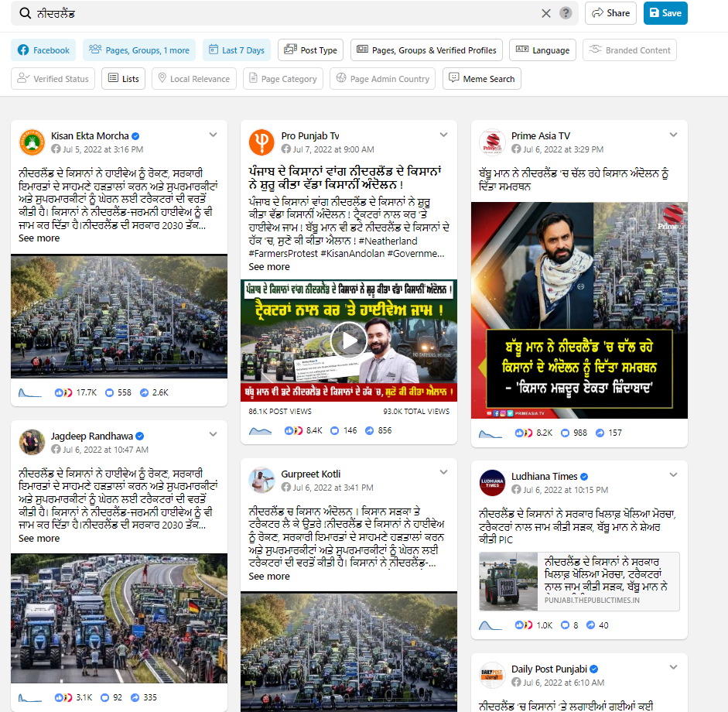
Task: Expand Kisan Ekta Morcha post options chevron
Action: click(x=213, y=135)
